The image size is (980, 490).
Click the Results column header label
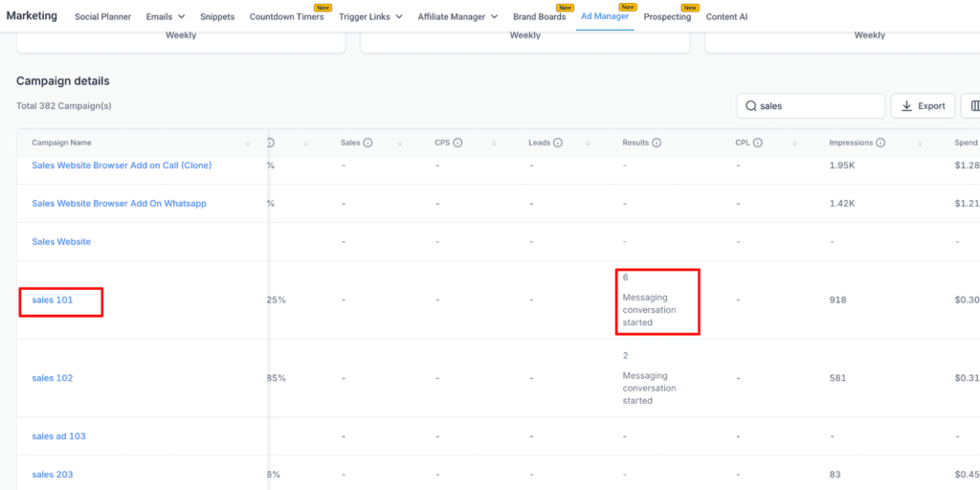[x=635, y=144]
